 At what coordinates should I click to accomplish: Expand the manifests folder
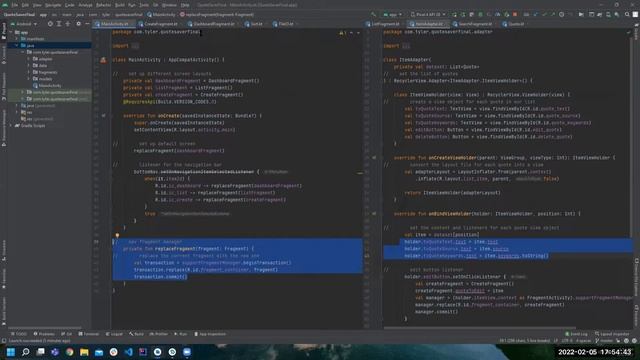pos(17,39)
